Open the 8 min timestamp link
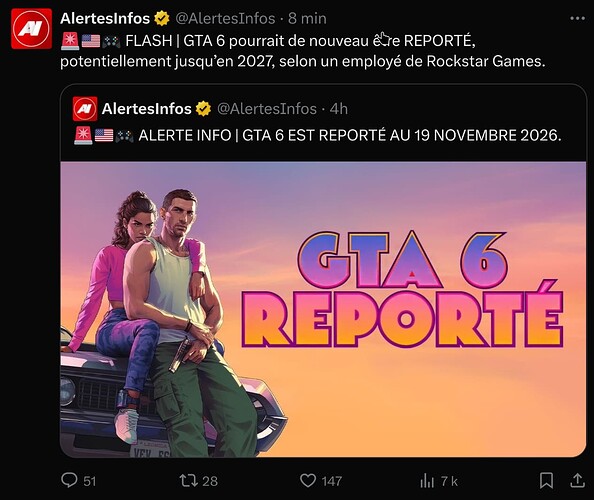This screenshot has width=594, height=500. (x=307, y=18)
